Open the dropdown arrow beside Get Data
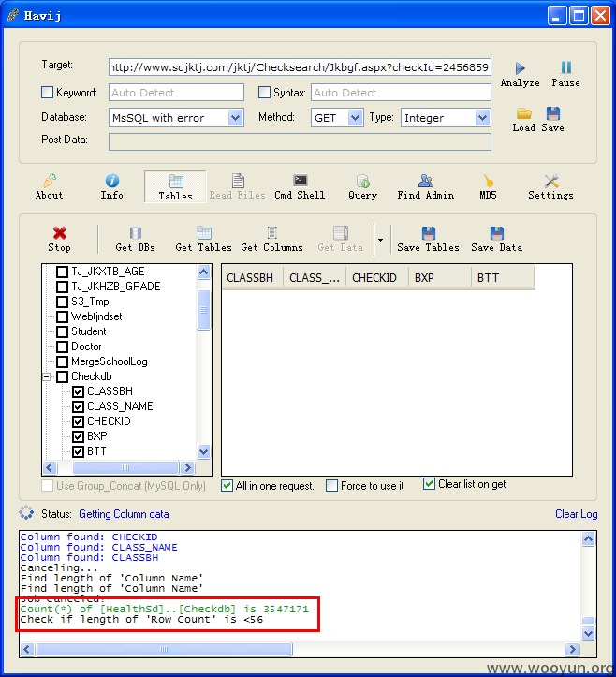 pyautogui.click(x=380, y=240)
